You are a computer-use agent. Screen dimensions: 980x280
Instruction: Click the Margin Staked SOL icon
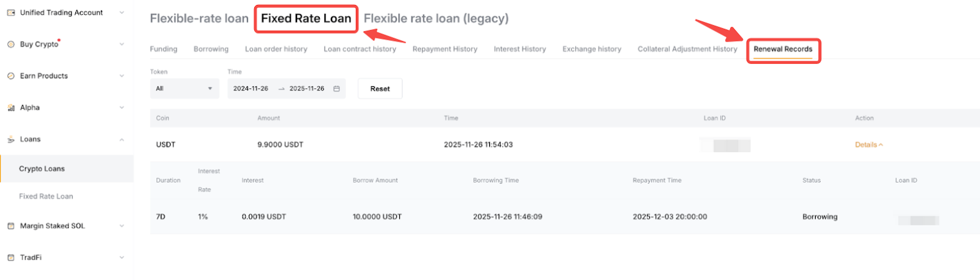pyautogui.click(x=11, y=226)
